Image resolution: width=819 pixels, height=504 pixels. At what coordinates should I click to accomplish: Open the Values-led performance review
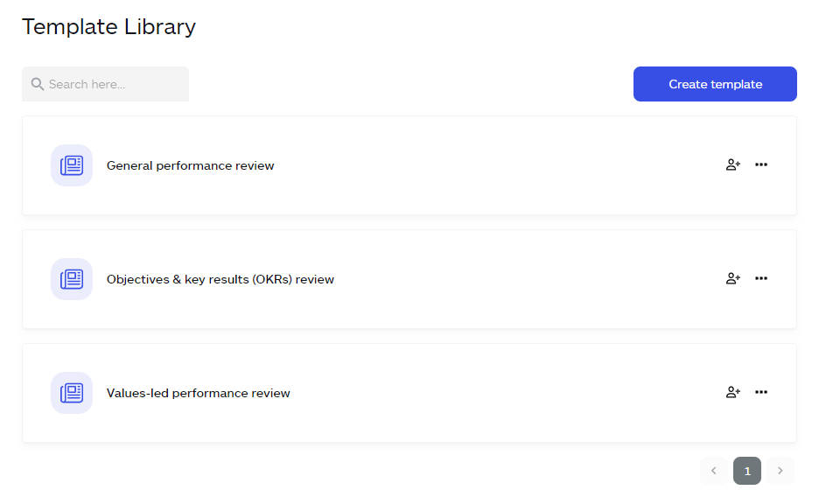pos(197,393)
